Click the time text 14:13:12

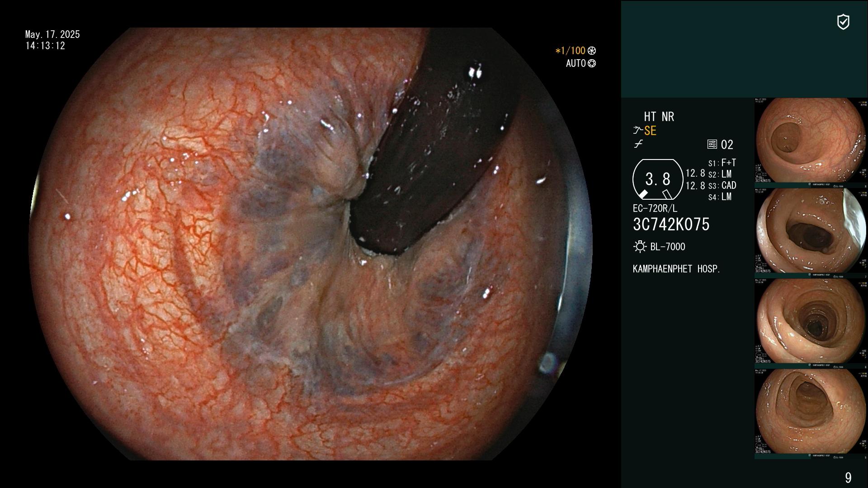(45, 46)
